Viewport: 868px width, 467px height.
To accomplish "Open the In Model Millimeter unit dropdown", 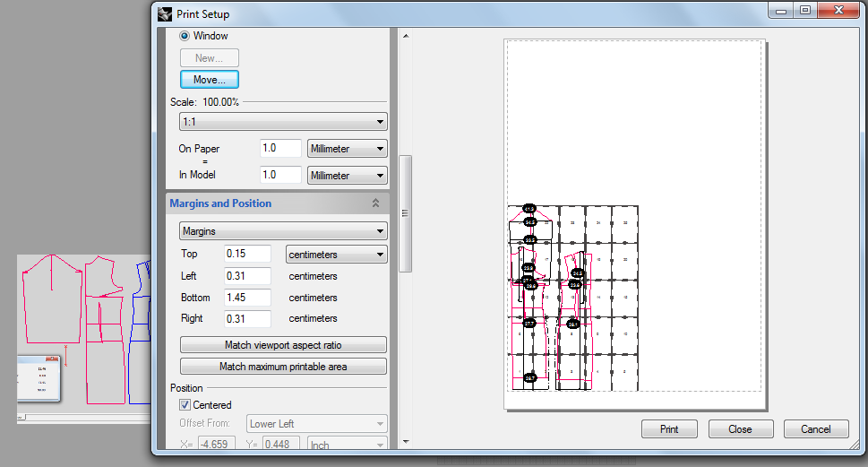I will 348,176.
